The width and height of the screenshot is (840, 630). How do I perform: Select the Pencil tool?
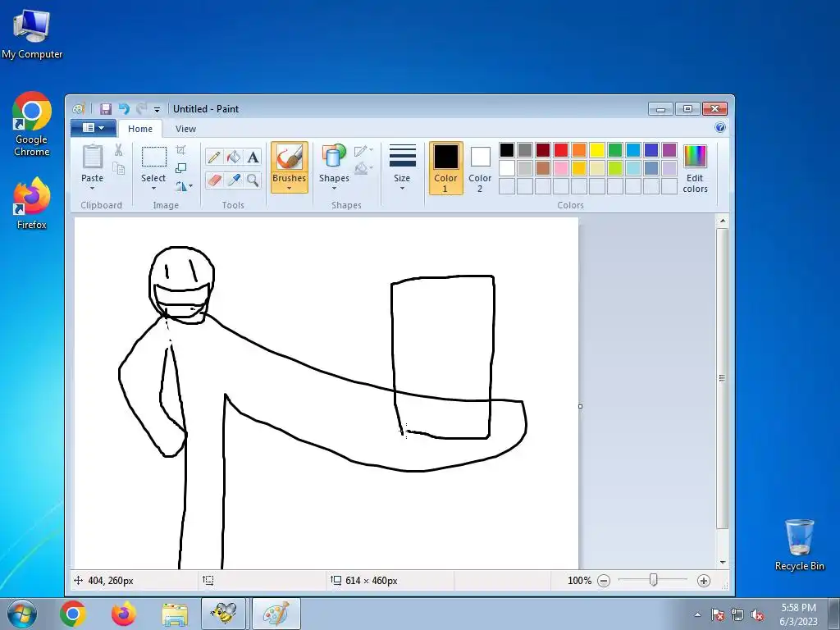[x=214, y=157]
